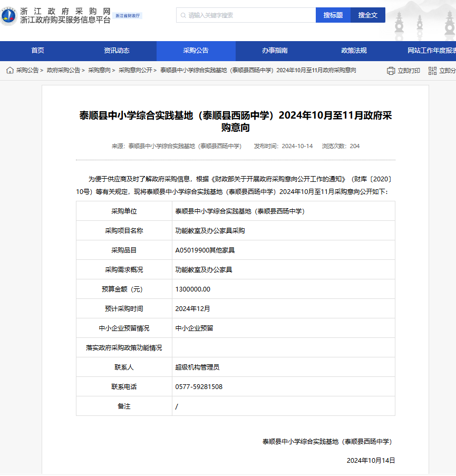Viewport: 456px width, 476px height.
Task: Click the 预算金额（元） row label
Action: pos(122,289)
